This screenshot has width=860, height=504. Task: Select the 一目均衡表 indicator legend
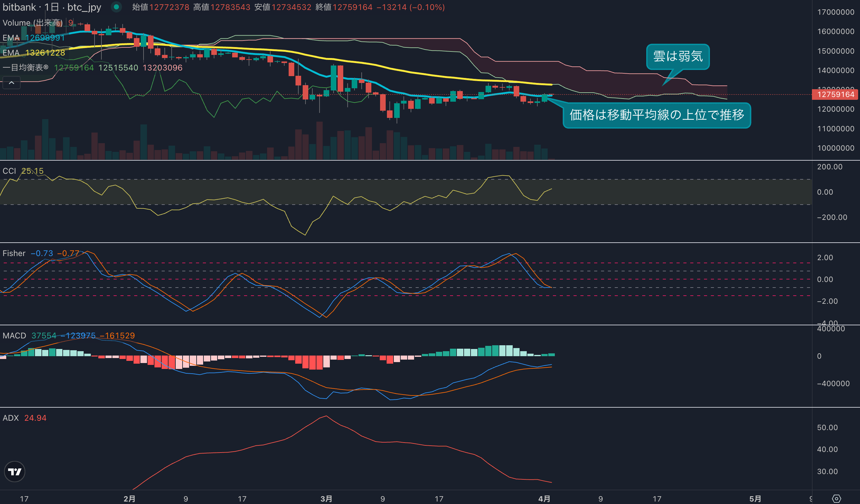(x=26, y=67)
